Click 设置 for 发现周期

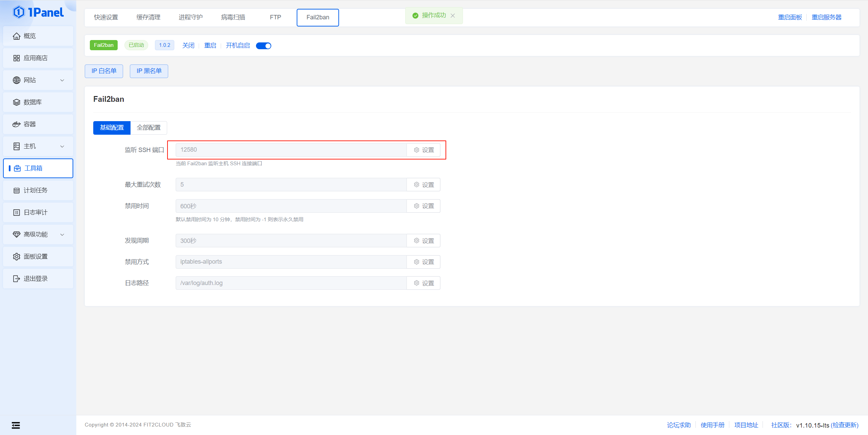(423, 241)
